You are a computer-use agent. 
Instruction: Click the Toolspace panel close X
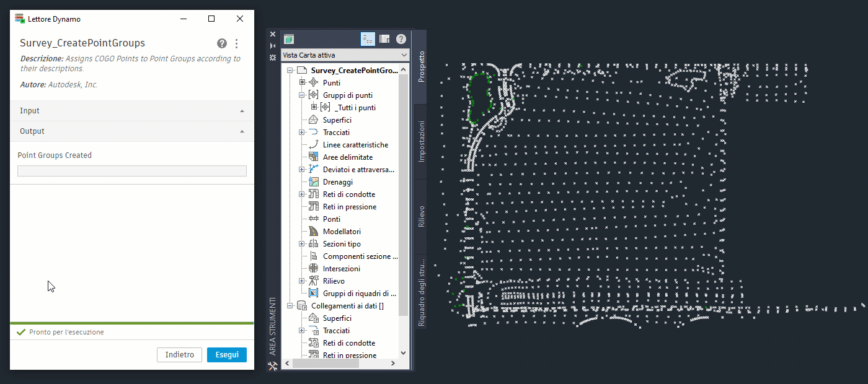coord(273,34)
